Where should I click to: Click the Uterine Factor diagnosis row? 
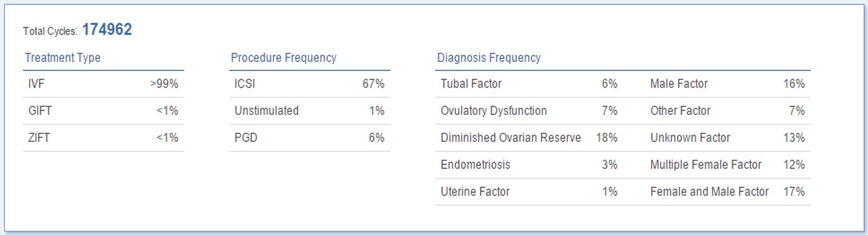pyautogui.click(x=529, y=191)
